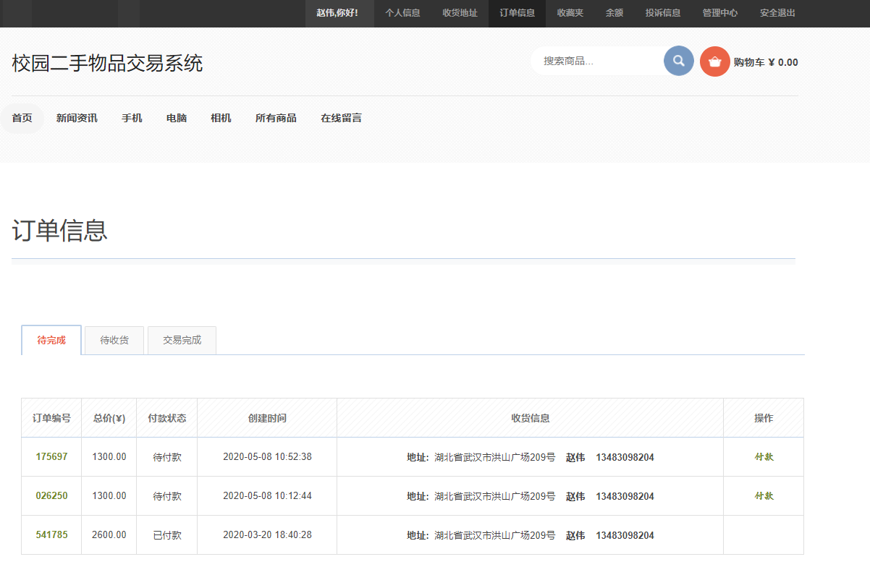Click the 创建时间 column header
Image resolution: width=870 pixels, height=588 pixels.
point(267,418)
